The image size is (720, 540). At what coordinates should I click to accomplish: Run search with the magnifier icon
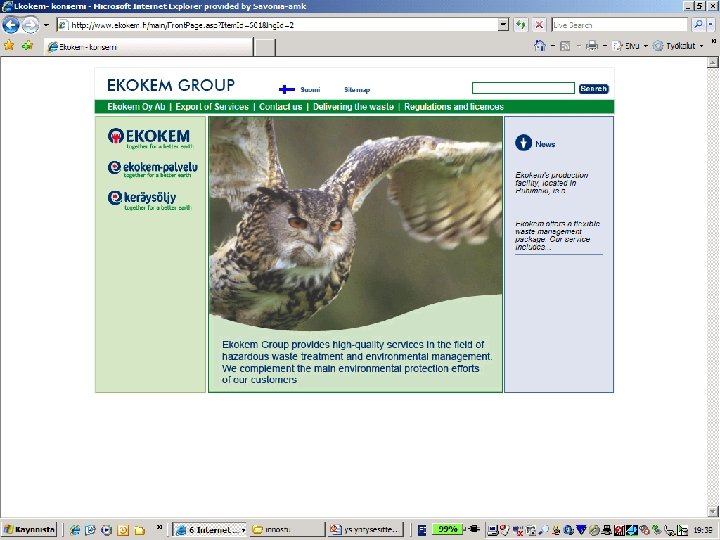[698, 25]
